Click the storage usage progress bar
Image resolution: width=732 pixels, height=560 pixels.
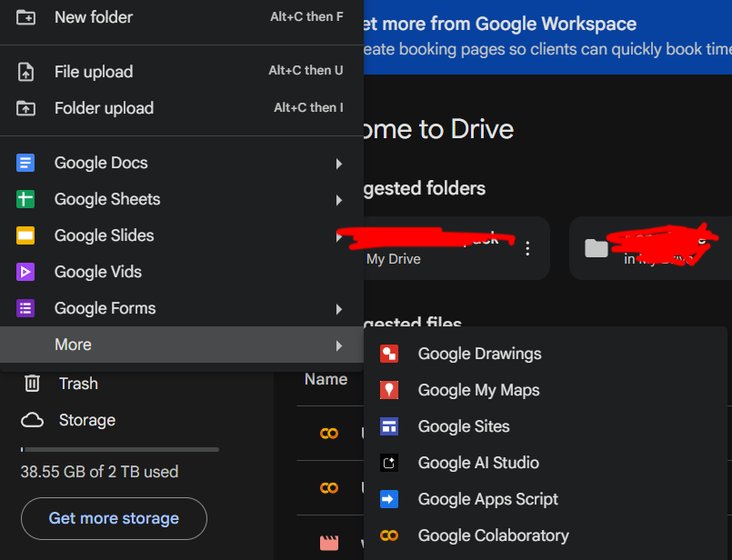(118, 449)
